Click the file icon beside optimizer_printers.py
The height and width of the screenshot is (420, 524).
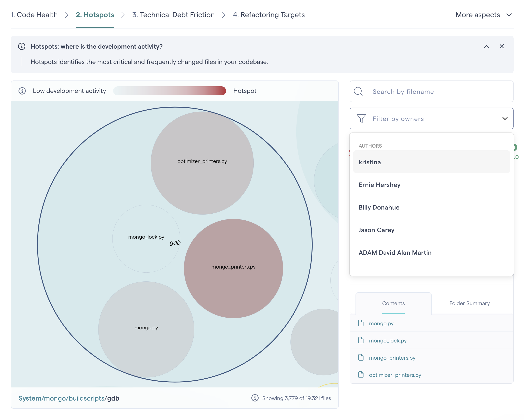(361, 375)
